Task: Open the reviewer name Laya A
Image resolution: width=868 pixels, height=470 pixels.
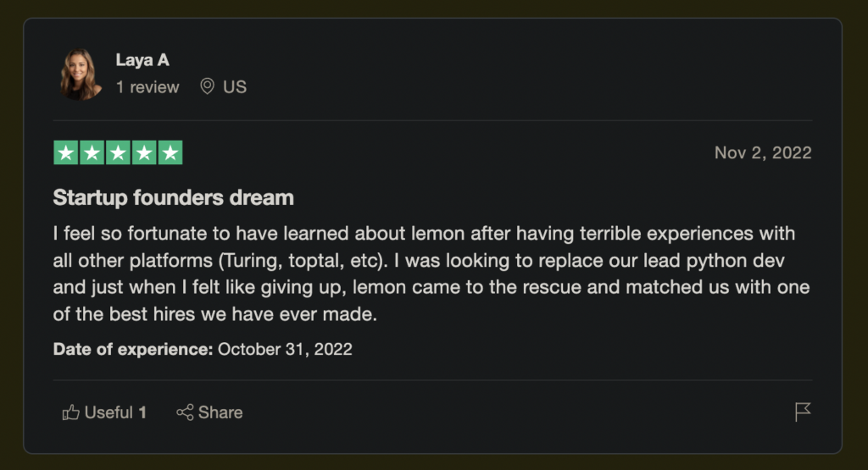Action: pyautogui.click(x=142, y=60)
